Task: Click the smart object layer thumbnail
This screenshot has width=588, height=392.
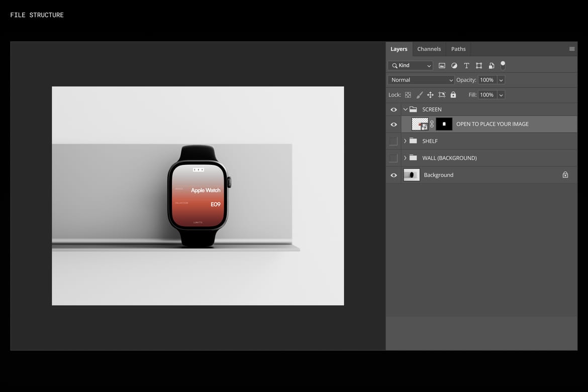Action: [420, 124]
